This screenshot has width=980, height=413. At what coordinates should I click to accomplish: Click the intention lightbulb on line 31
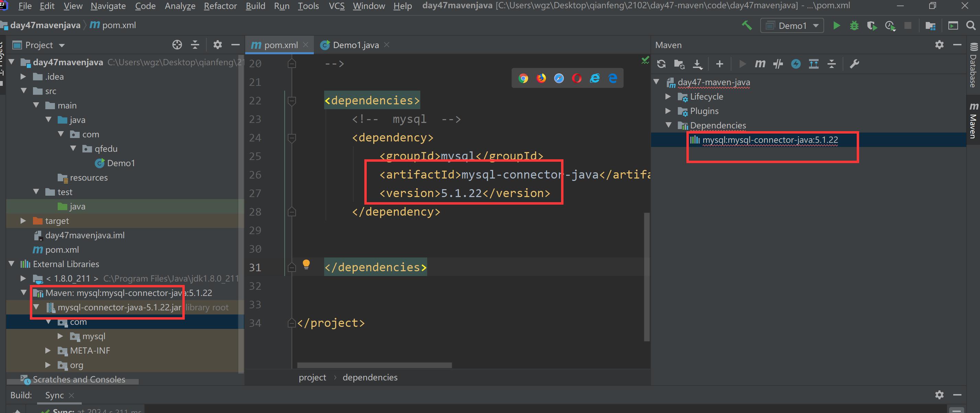tap(306, 264)
